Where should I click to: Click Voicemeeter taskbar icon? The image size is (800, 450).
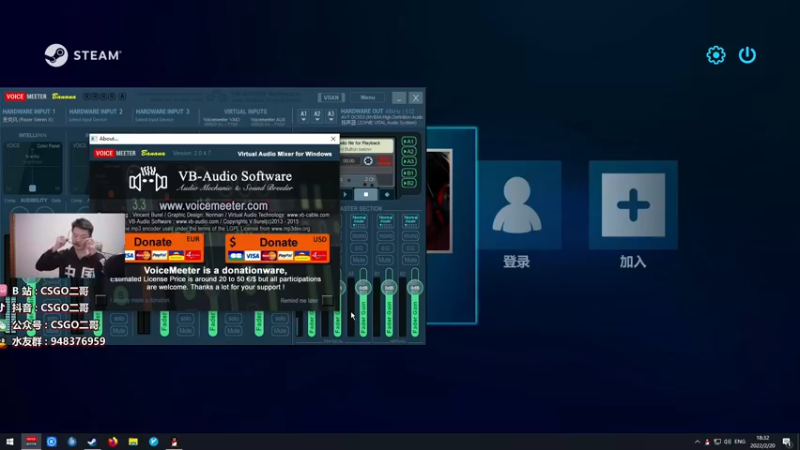[x=31, y=441]
